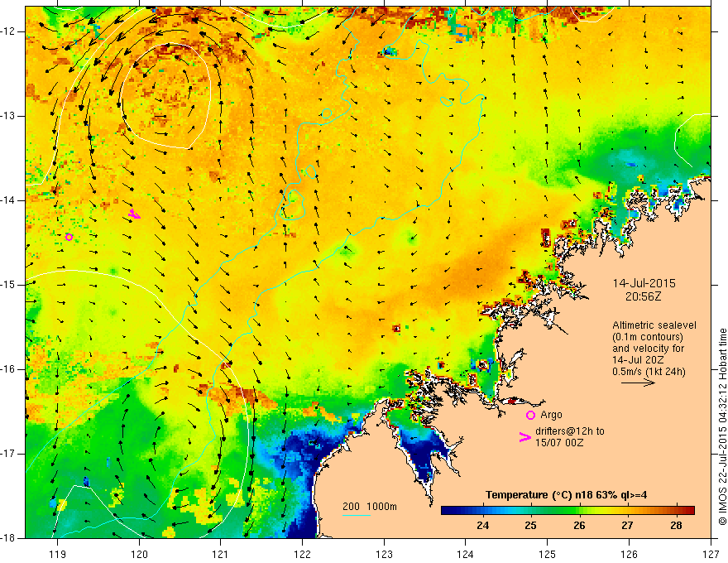Click the "15/07 00Z" legend text

pyautogui.click(x=559, y=443)
